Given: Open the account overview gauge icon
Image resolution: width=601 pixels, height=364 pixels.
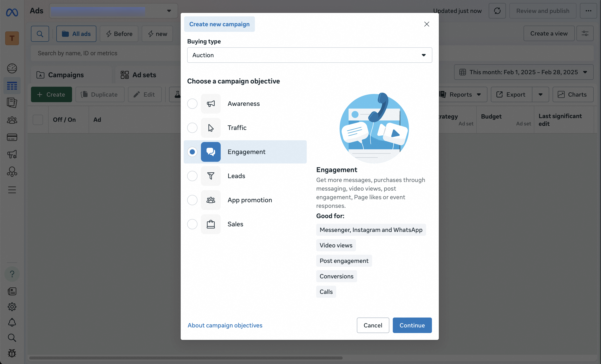Looking at the screenshot, I should (x=12, y=68).
